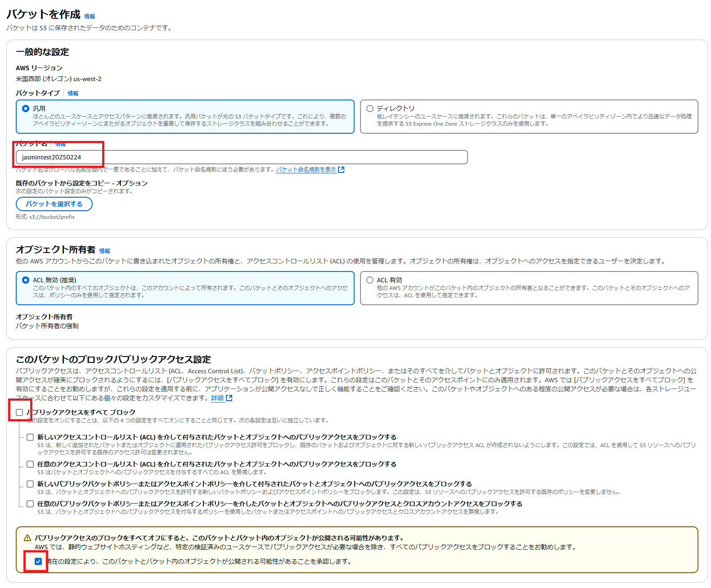Enable block for any public bucket policy and cross-account access
Viewport: 711px width, 588px height.
[x=30, y=504]
